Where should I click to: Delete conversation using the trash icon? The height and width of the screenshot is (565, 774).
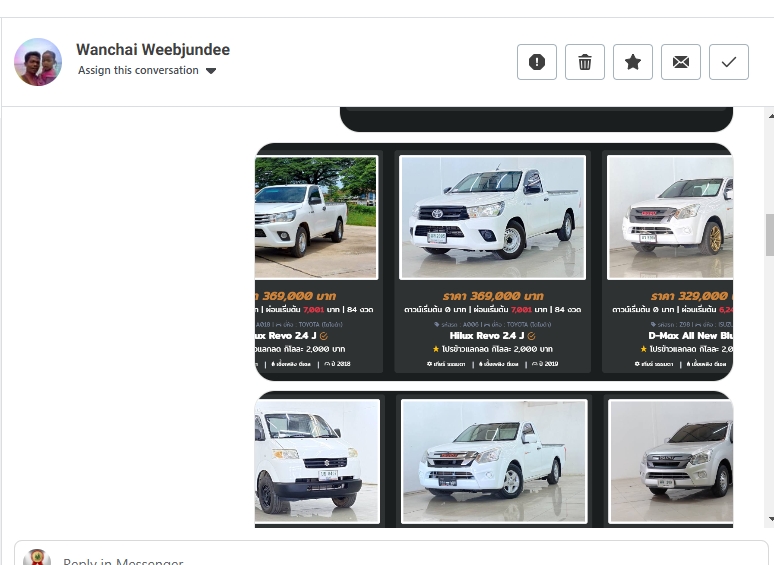(x=584, y=62)
